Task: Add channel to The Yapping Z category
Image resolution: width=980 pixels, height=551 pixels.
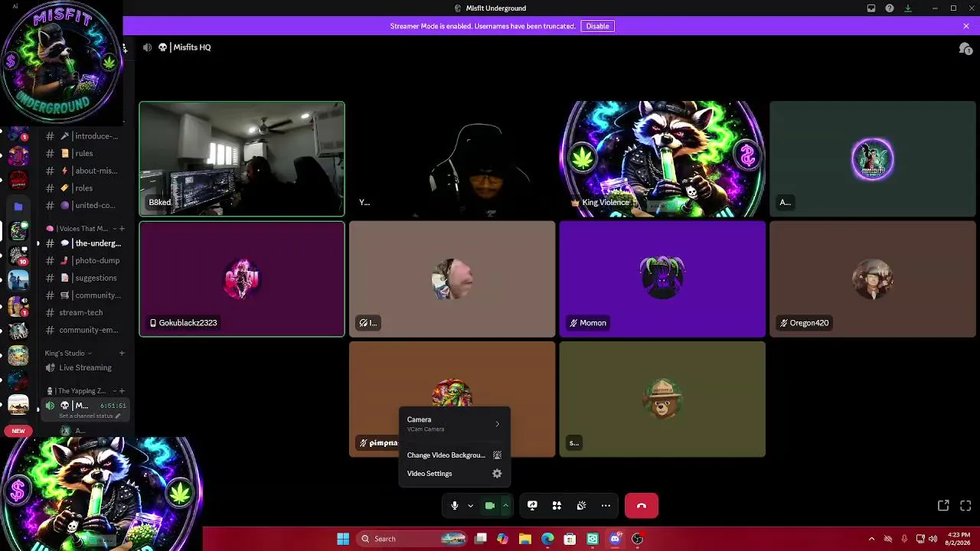Action: click(122, 391)
